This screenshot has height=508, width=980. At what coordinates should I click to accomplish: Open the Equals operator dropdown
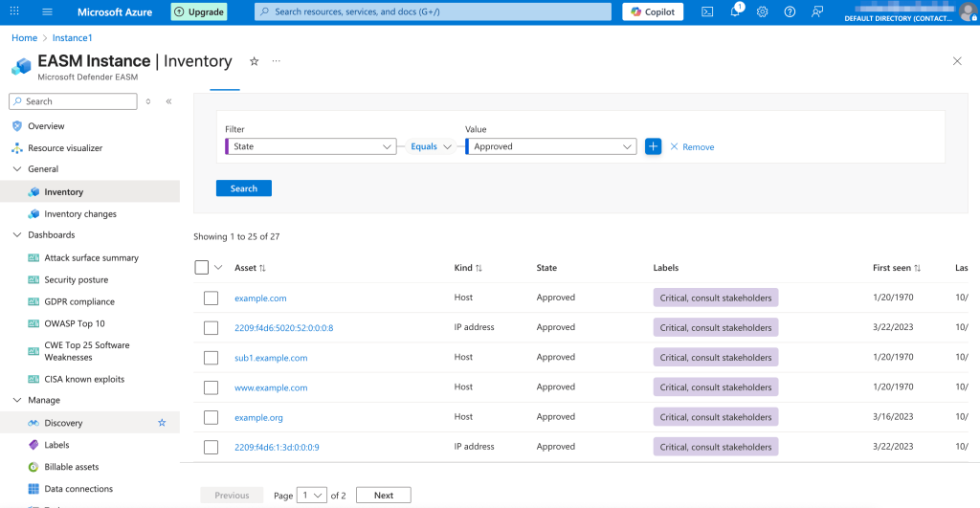coord(431,146)
